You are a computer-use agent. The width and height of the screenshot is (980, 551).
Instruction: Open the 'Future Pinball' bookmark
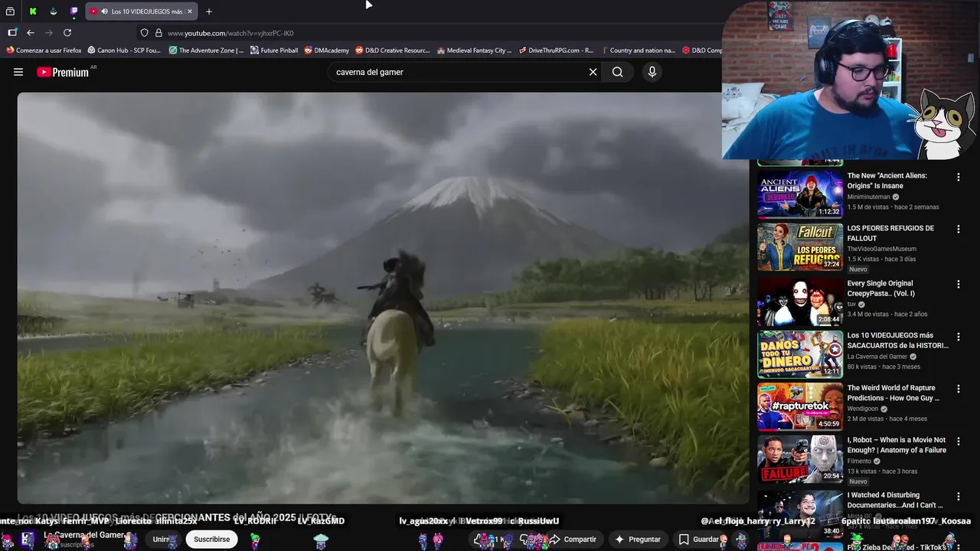(274, 51)
